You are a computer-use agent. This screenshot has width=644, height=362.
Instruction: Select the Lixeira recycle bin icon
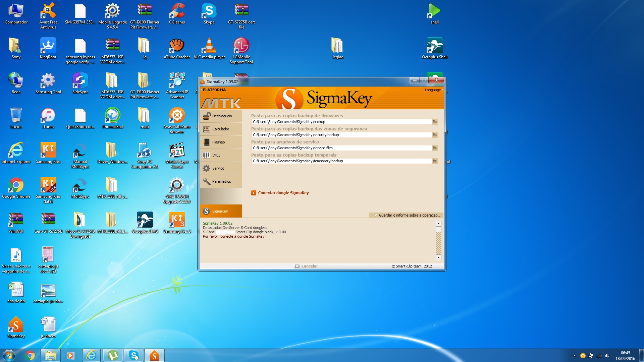(16, 119)
